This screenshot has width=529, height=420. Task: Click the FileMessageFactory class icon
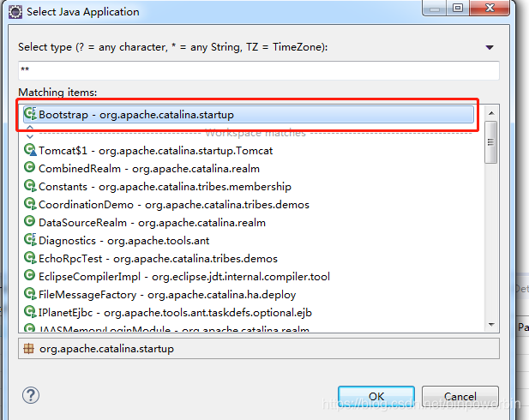[x=30, y=294]
